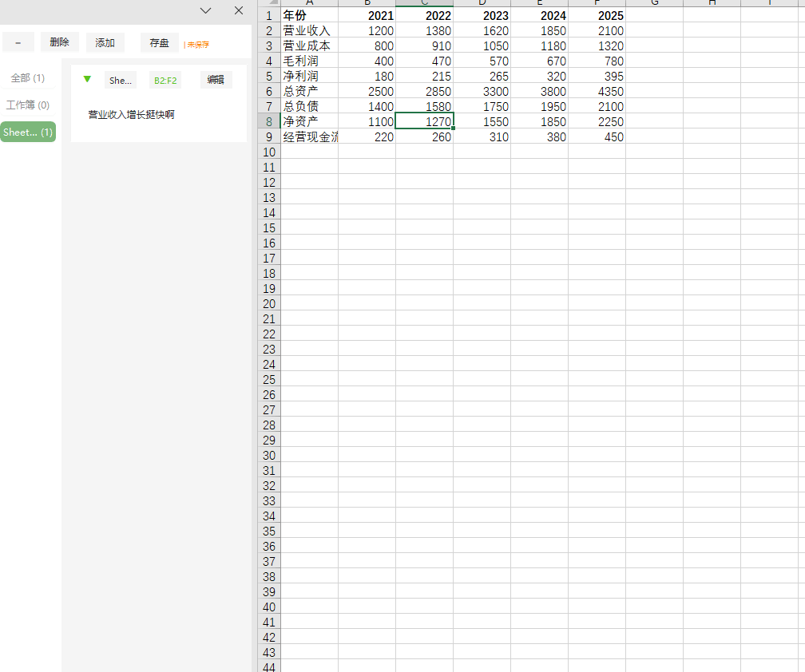Switch to the 工作簿 (0) tab

click(28, 105)
